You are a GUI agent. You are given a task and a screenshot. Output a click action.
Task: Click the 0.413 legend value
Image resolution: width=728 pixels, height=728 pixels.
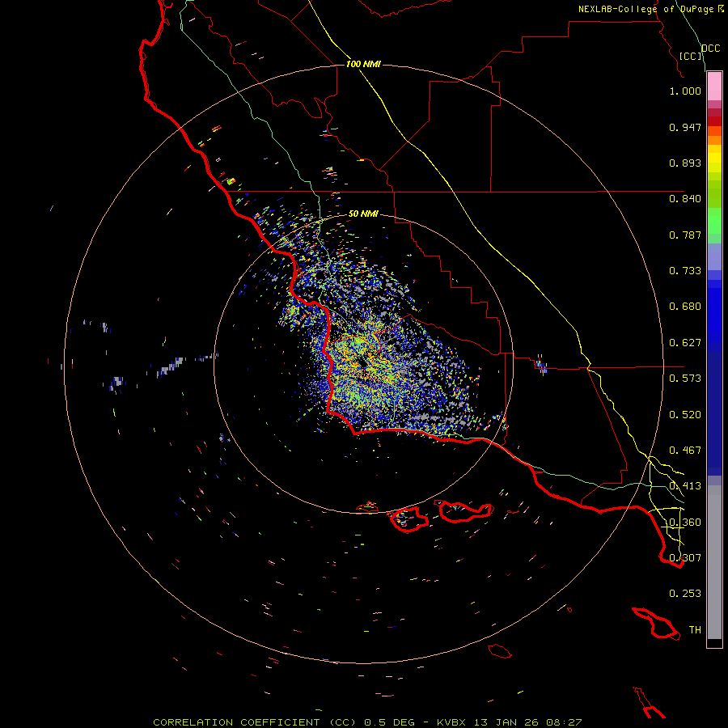685,486
